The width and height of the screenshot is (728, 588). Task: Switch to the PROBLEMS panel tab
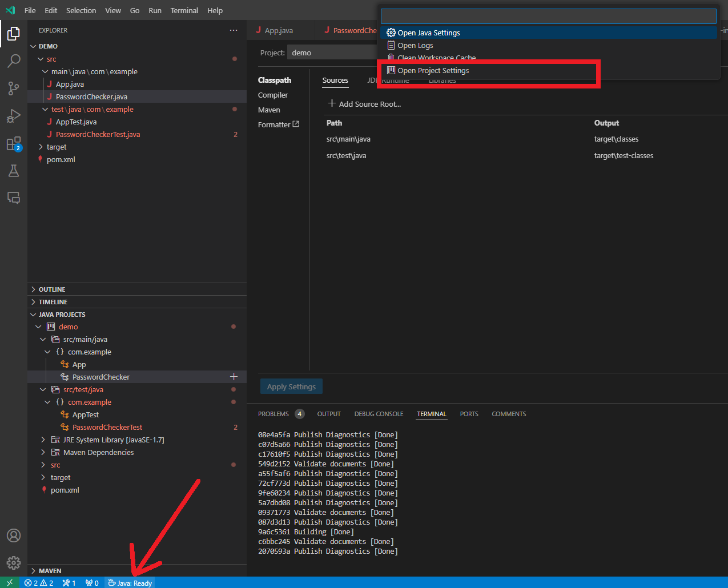(x=273, y=414)
